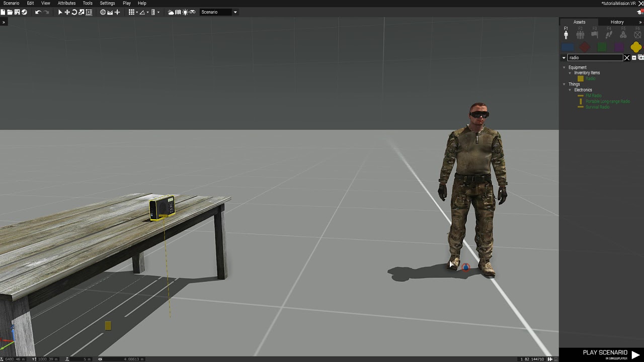This screenshot has width=644, height=362.
Task: Collapse right panel with double arrow
Action: pyautogui.click(x=640, y=22)
